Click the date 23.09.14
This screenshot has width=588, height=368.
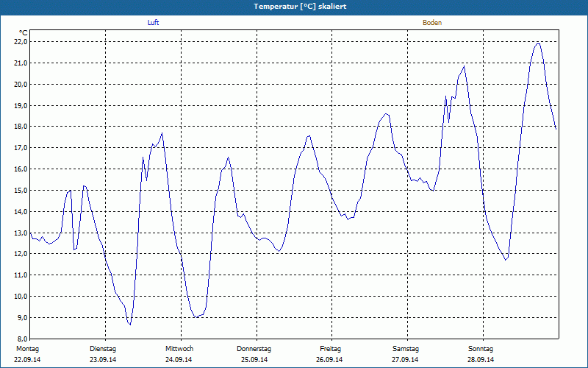[103, 360]
